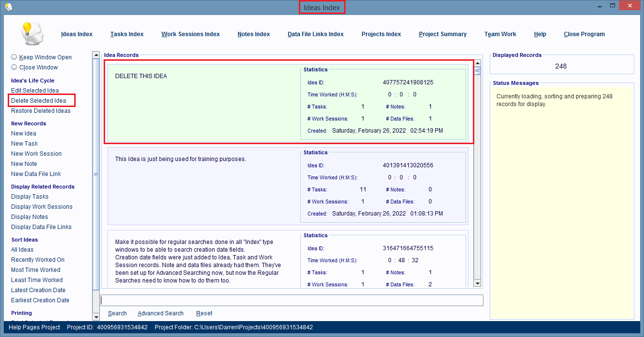Click the lightbulb head application logo

(32, 34)
